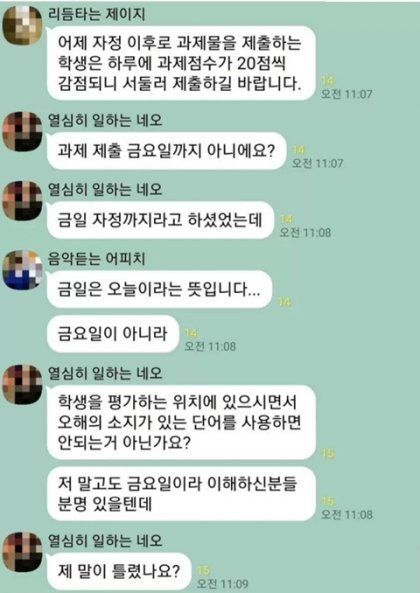Click the unread count beside 금일은 오늘이라는 message

(285, 302)
